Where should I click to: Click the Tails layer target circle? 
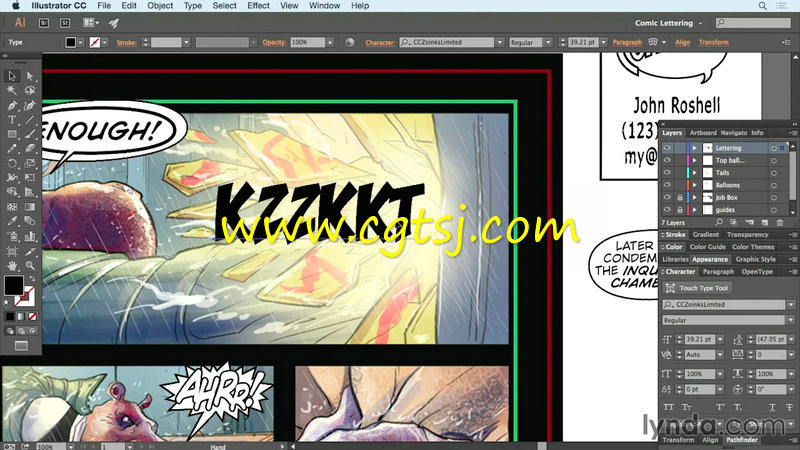(774, 172)
